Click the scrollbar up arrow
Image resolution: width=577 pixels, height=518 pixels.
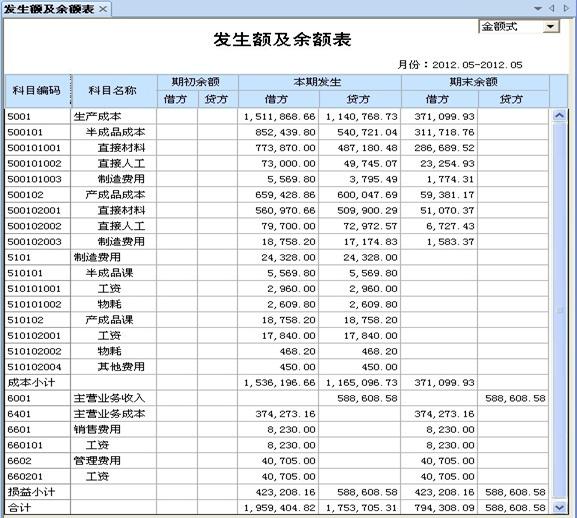[559, 116]
